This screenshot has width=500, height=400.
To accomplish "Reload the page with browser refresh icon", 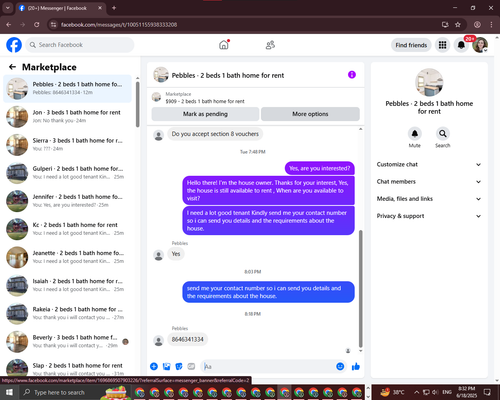I will pyautogui.click(x=37, y=25).
